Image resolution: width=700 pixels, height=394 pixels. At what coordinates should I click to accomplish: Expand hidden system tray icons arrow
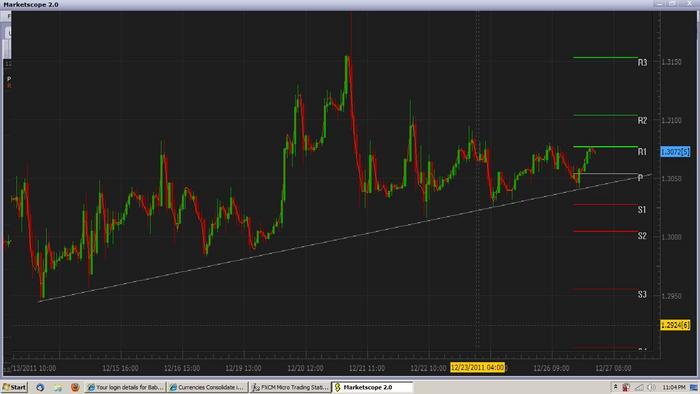click(x=615, y=387)
